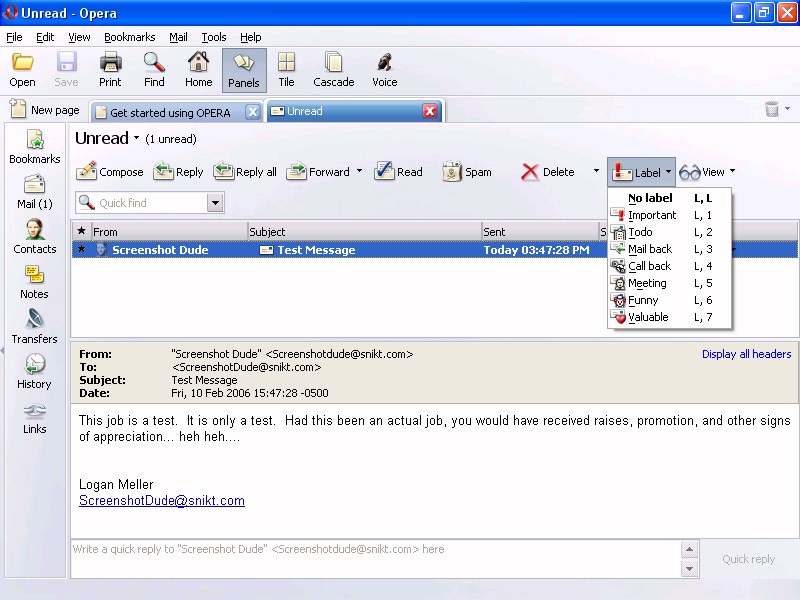Click the closed tabs trash icon
Image resolution: width=800 pixels, height=600 pixels.
[772, 109]
